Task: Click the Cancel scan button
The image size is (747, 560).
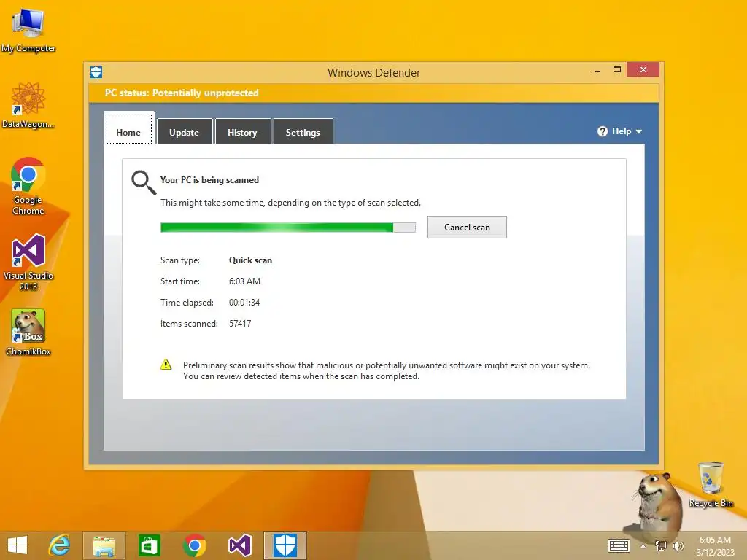Action: pyautogui.click(x=467, y=227)
